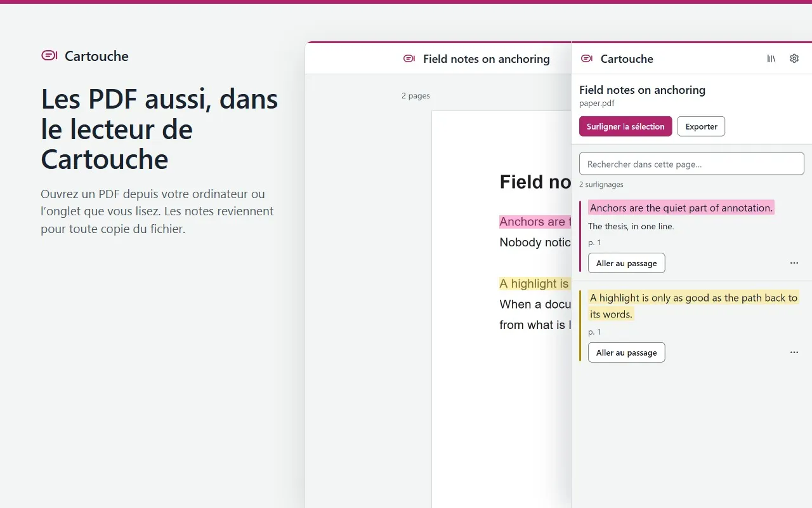Click the 'Field no' heading in the PDF page

tap(535, 182)
